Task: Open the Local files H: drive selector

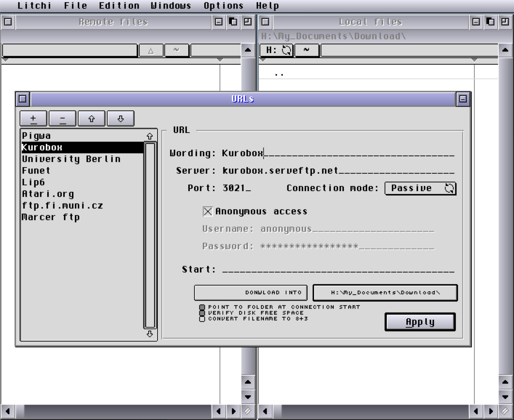Action: 277,50
